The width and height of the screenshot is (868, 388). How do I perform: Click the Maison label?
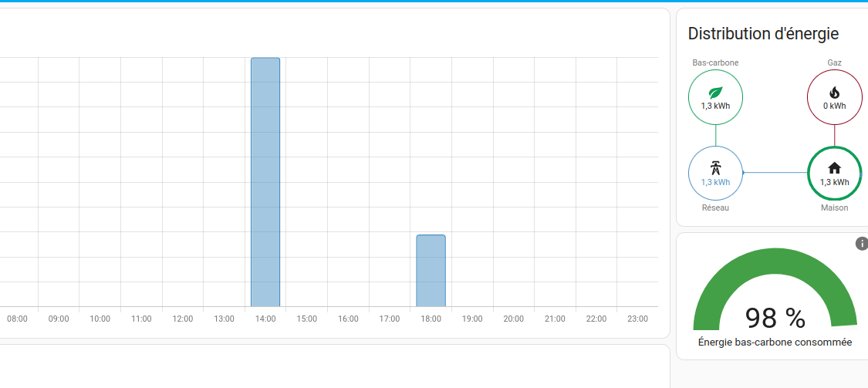(x=834, y=208)
